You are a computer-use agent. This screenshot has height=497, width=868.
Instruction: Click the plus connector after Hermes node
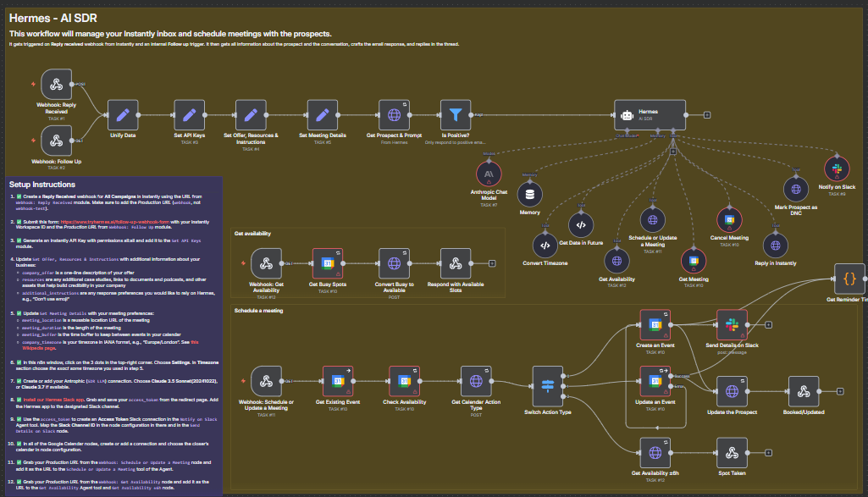pyautogui.click(x=708, y=115)
